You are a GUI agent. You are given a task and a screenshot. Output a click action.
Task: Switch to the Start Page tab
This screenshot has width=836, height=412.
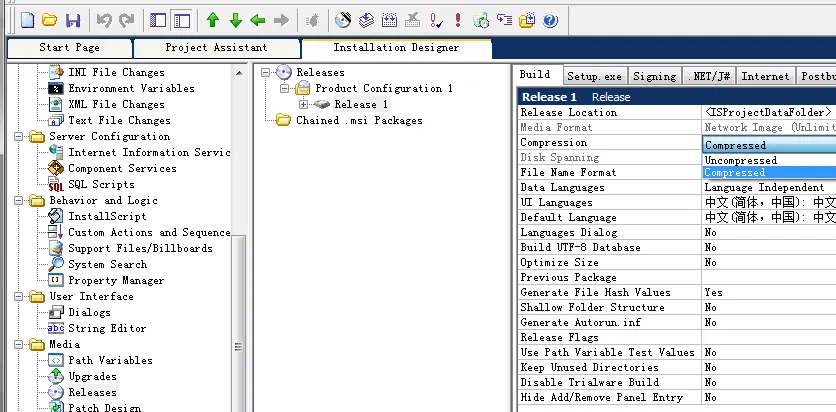tap(69, 48)
